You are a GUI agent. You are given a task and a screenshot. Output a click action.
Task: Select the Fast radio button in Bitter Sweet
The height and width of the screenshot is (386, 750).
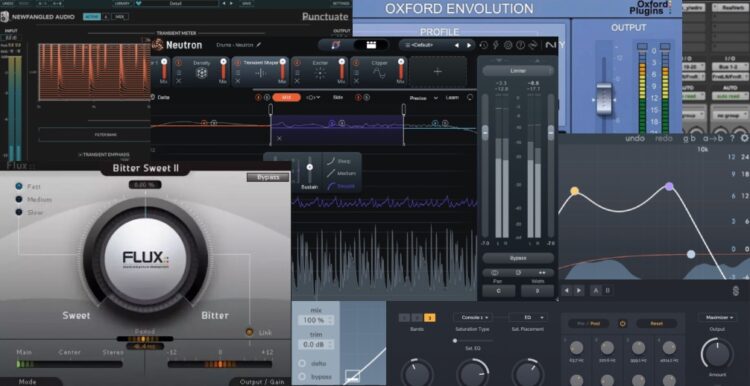(19, 186)
